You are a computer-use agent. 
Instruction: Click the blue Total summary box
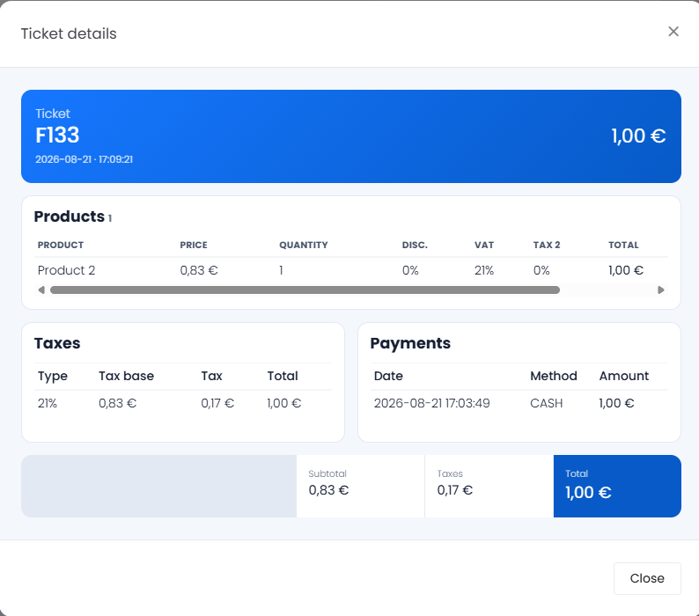(617, 486)
